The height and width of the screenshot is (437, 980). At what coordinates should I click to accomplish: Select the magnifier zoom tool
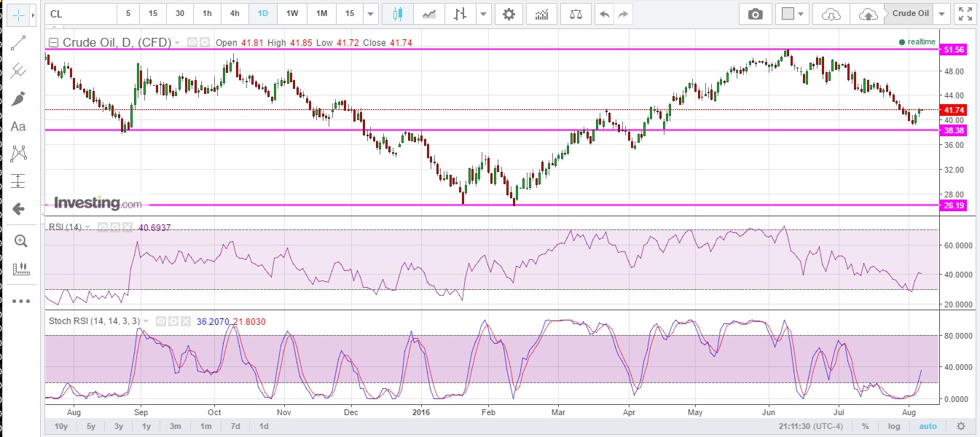[x=20, y=241]
